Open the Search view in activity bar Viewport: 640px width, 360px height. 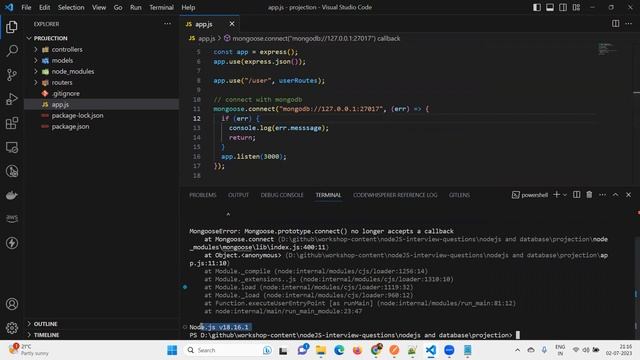pos(12,51)
